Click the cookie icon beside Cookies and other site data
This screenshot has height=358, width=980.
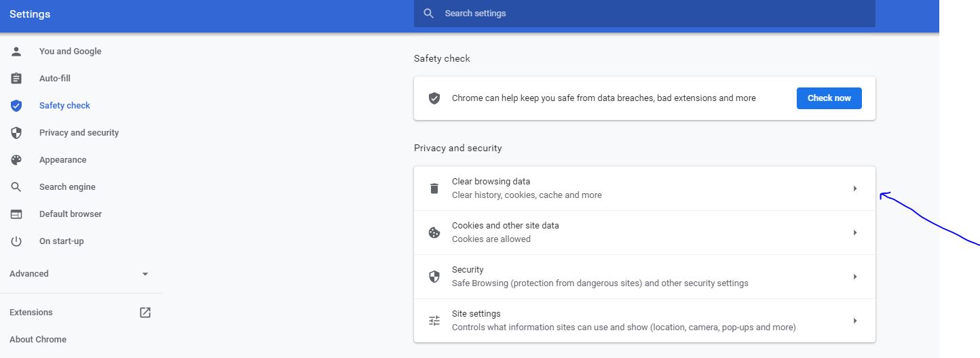[434, 233]
